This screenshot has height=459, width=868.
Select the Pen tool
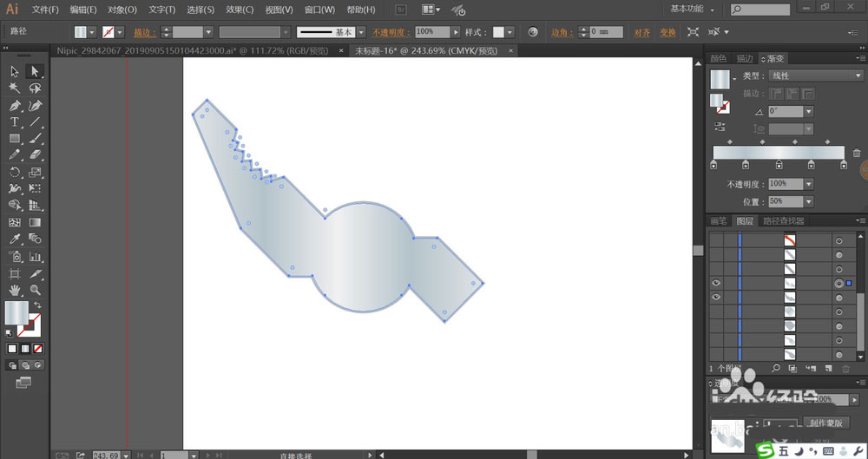15,105
